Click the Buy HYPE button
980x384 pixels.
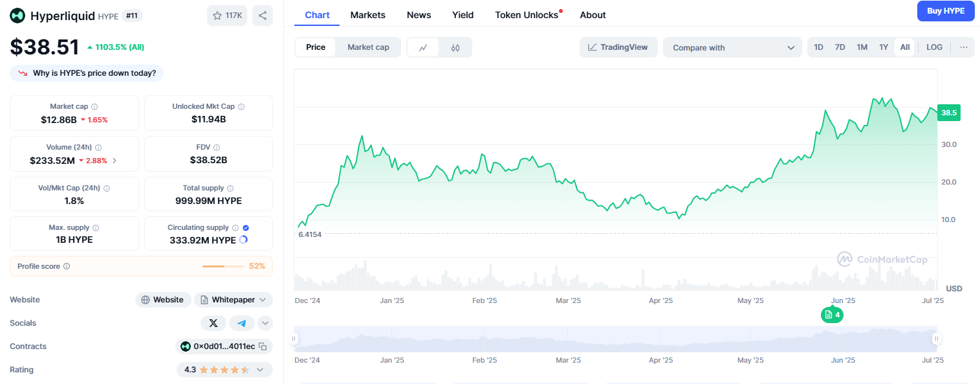(x=946, y=11)
